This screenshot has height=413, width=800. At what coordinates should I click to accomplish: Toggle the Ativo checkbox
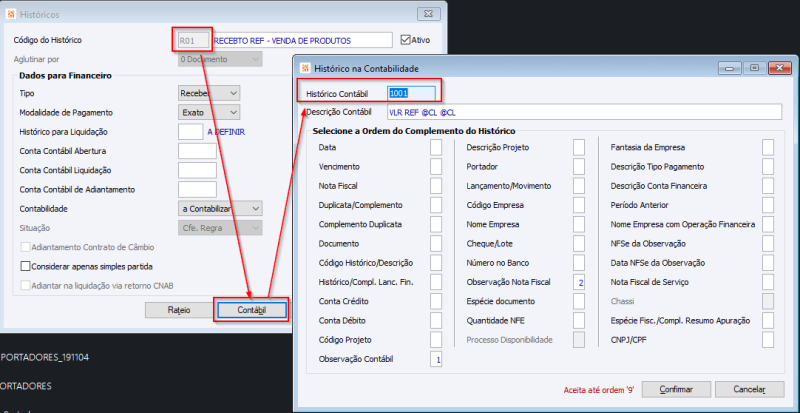click(406, 40)
